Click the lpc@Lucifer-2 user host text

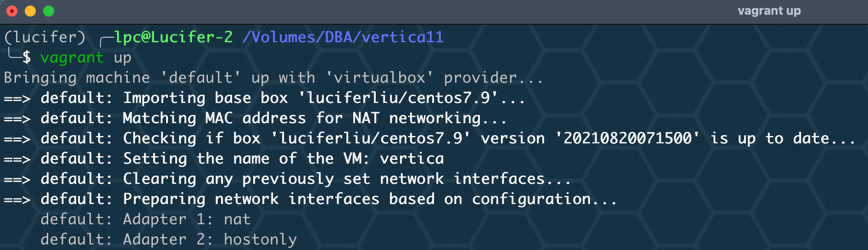pos(173,37)
